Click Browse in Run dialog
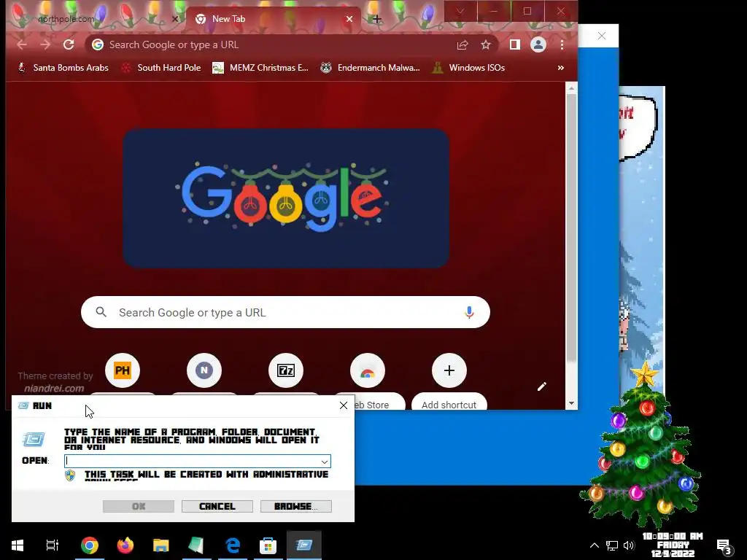 click(x=296, y=506)
